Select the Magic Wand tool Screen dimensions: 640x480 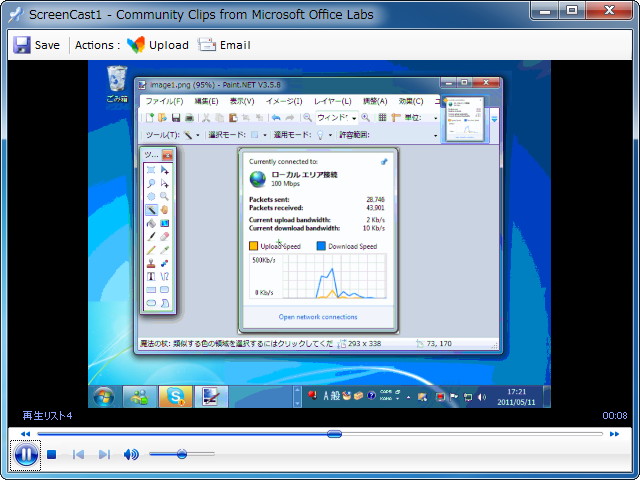[151, 210]
